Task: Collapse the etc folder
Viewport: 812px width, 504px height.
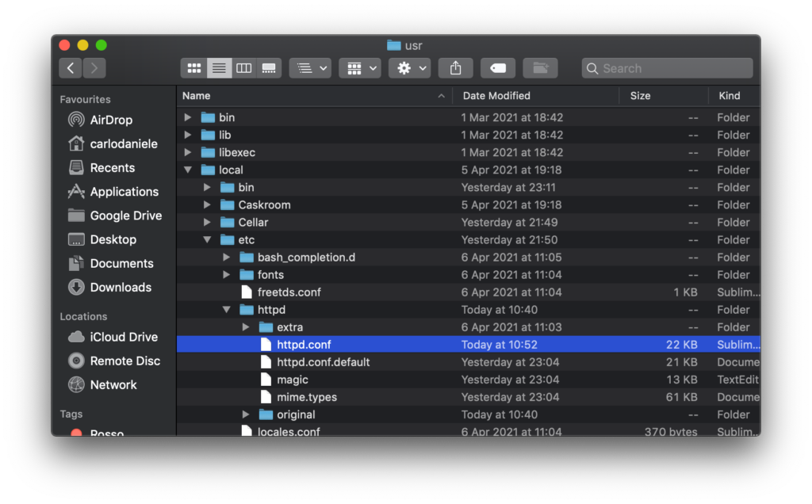Action: coord(207,239)
